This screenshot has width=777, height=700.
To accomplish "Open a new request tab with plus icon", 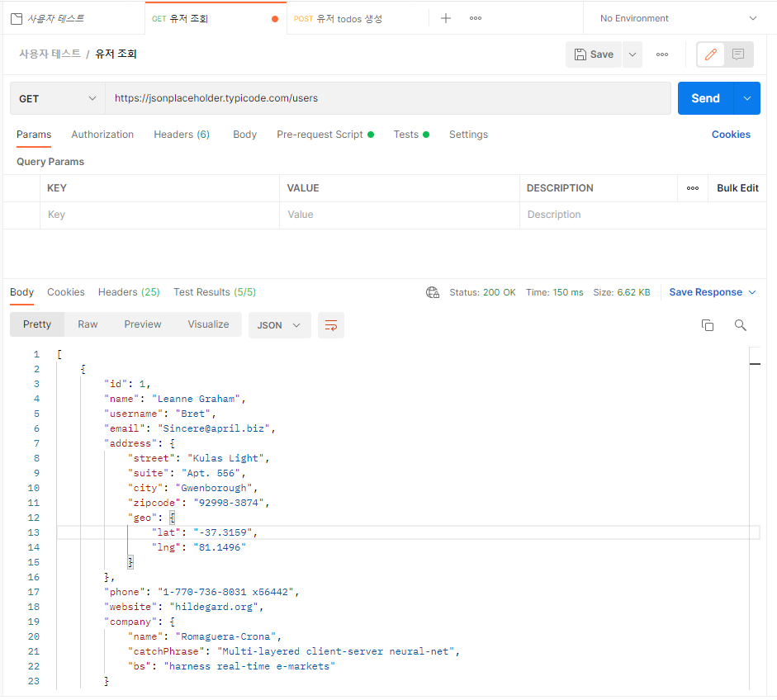I will coord(446,18).
